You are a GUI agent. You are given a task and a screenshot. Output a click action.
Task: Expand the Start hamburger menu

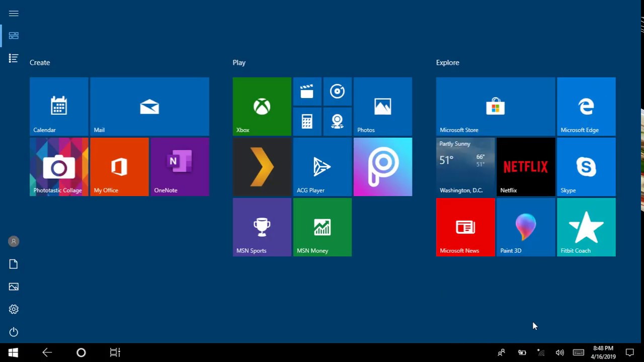[14, 14]
